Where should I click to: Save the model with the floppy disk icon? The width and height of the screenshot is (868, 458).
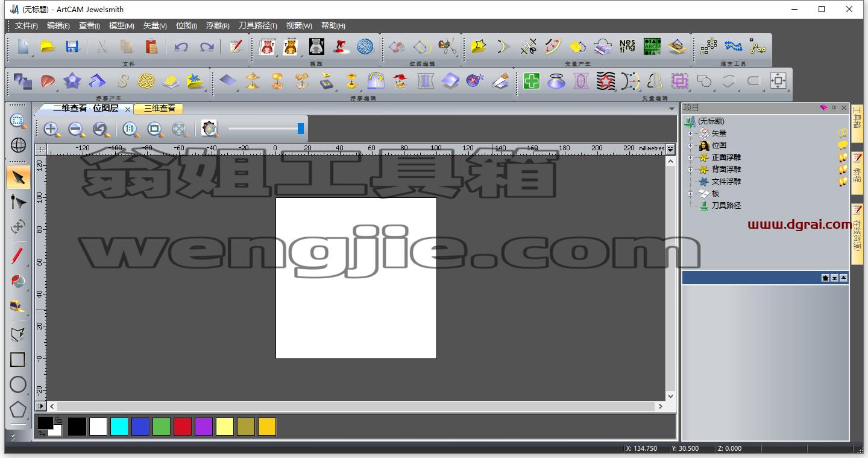[72, 46]
